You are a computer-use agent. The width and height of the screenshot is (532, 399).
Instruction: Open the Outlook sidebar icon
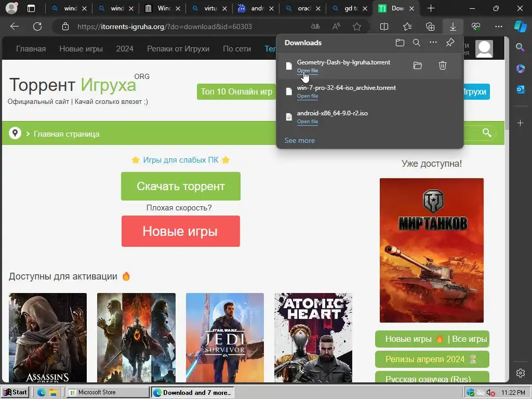coord(521,89)
